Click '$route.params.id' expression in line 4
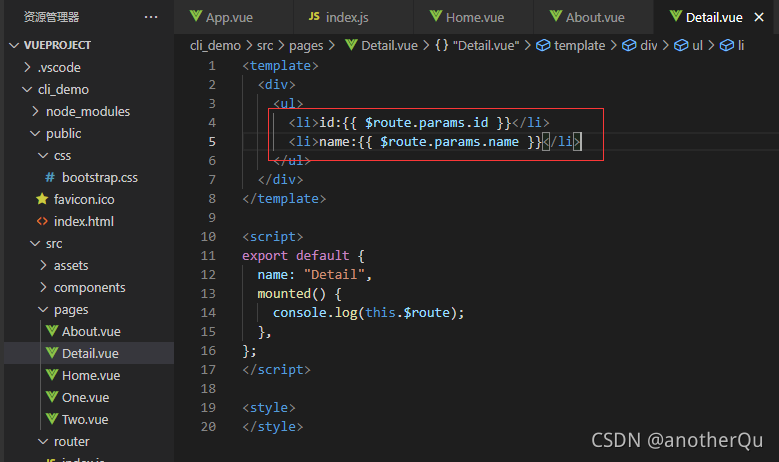The height and width of the screenshot is (462, 779). [427, 123]
